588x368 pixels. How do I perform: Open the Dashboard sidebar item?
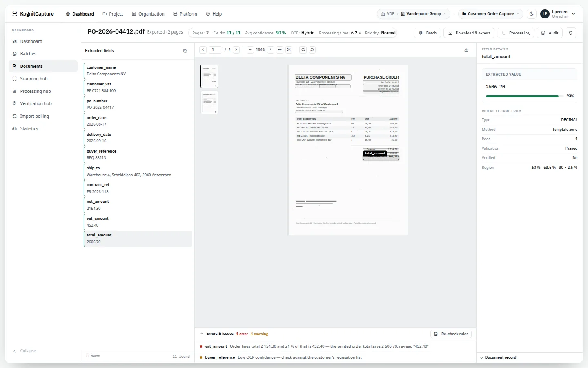pos(43,41)
